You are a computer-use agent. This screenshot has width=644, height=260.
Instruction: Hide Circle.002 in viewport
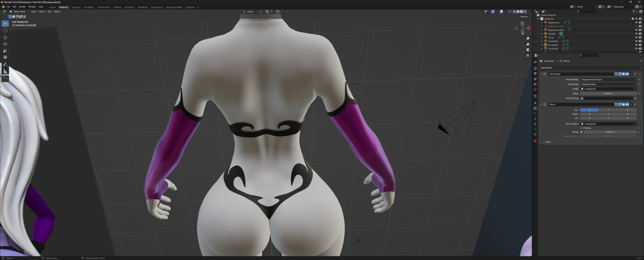(636, 45)
